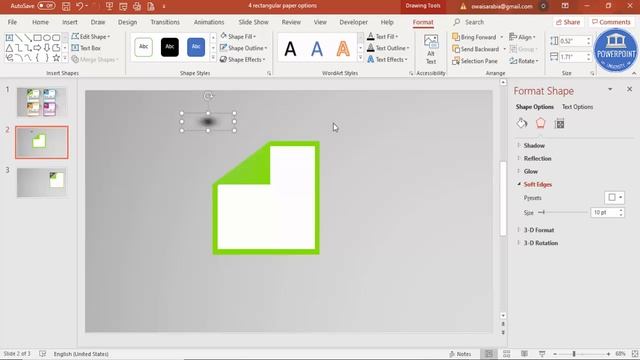Open Size & Properties icon
The image size is (640, 360).
pyautogui.click(x=560, y=123)
